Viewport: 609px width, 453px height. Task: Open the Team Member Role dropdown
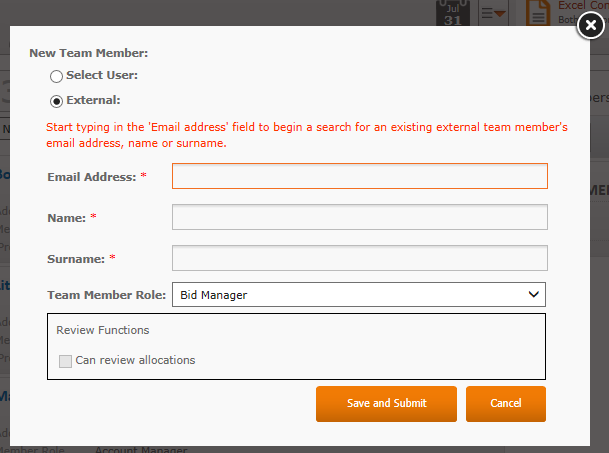click(359, 294)
